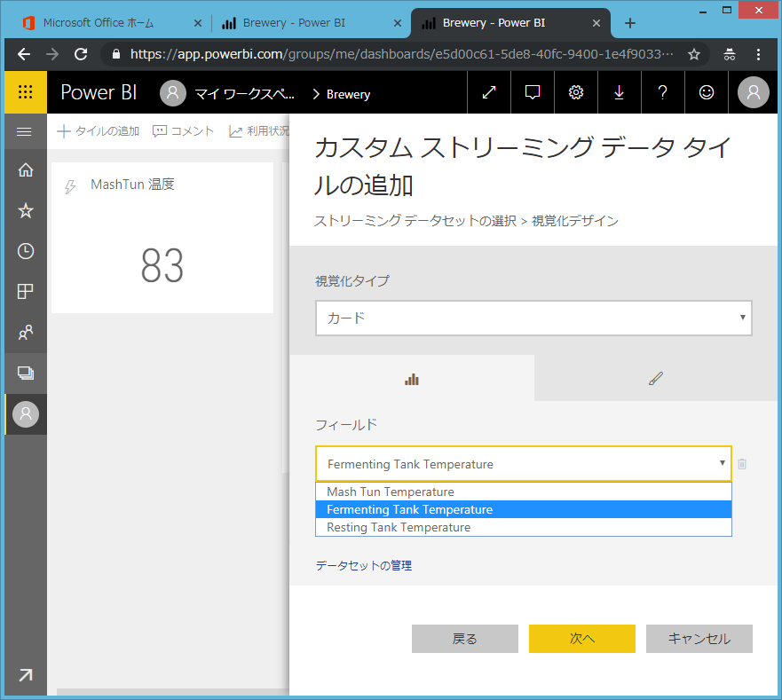Image resolution: width=782 pixels, height=700 pixels.
Task: Open Favorites star in left sidebar
Action: coord(26,210)
